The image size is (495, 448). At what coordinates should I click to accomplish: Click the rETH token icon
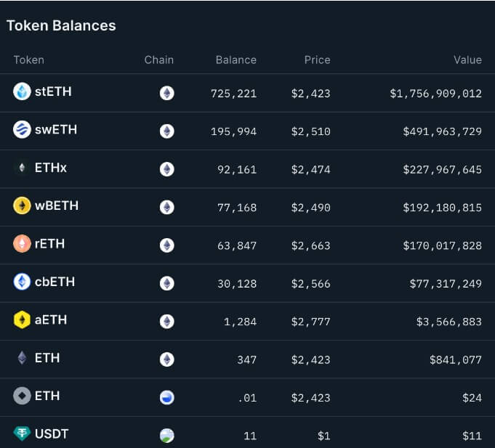[x=22, y=244]
